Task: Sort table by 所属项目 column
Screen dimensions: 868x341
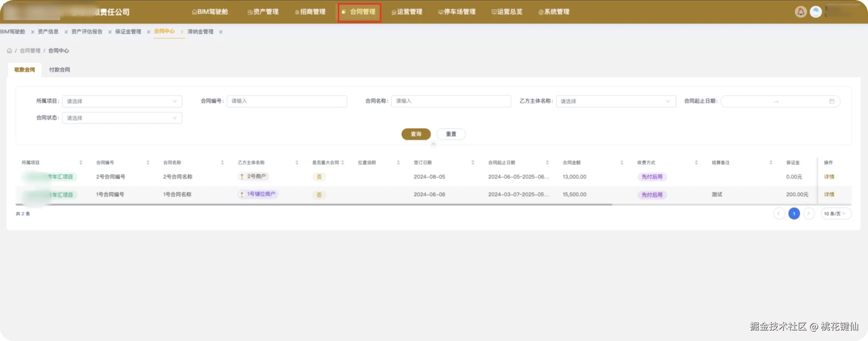Action: point(81,163)
